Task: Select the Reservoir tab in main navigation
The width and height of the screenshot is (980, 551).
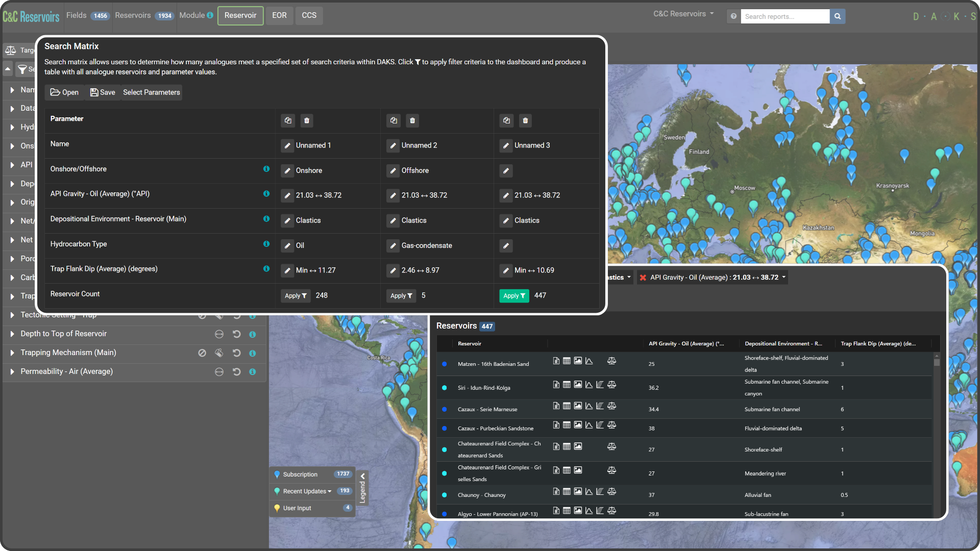Action: (x=240, y=15)
